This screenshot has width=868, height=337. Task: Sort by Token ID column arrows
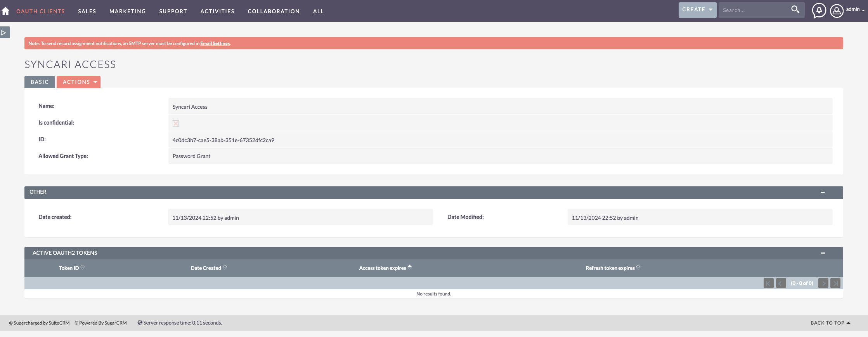point(82,267)
